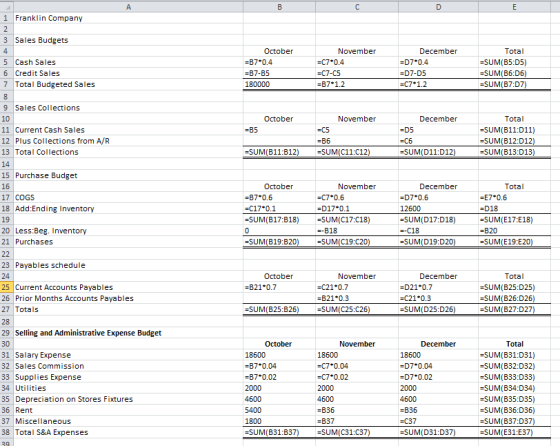Select row 7 header
This screenshot has width=560, height=446.
[6, 84]
